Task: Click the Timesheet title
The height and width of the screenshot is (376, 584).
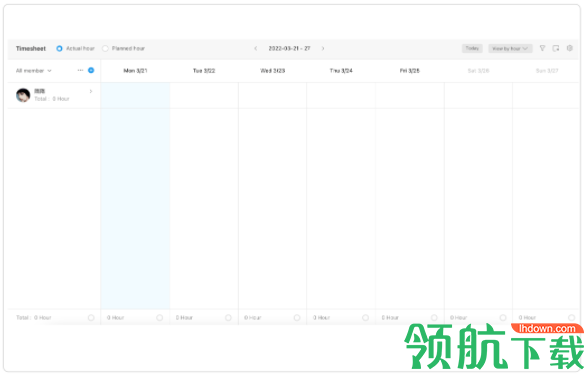Action: click(31, 48)
